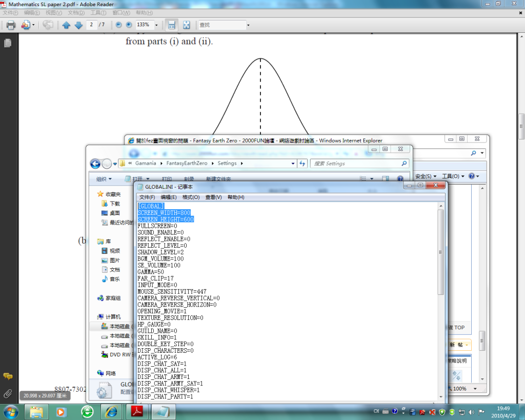Click the zoom out minus icon
Image resolution: width=525 pixels, height=420 pixels.
(118, 25)
